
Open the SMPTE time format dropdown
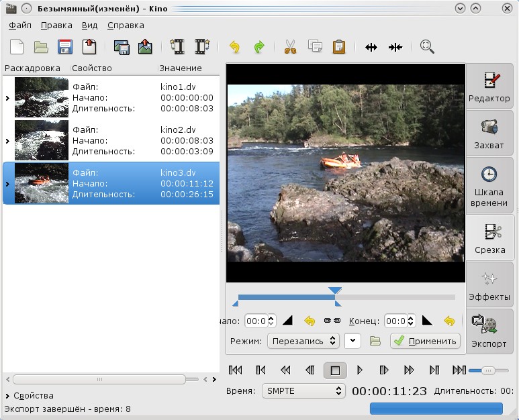click(302, 390)
